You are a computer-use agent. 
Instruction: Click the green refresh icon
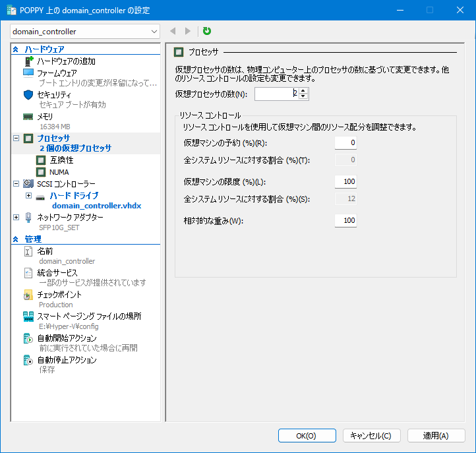click(207, 31)
